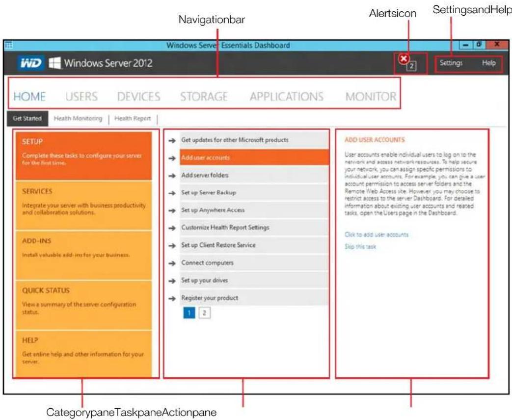Go to task list page 1
The width and height of the screenshot is (512, 420).
189,313
